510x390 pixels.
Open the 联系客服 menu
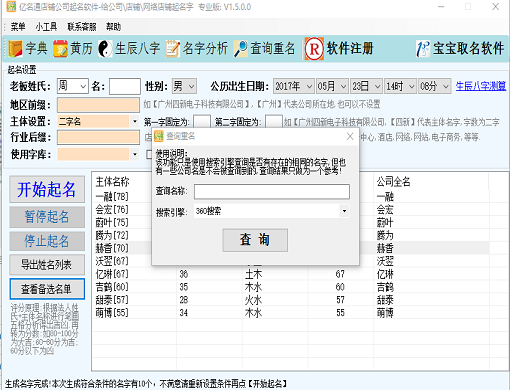[82, 27]
